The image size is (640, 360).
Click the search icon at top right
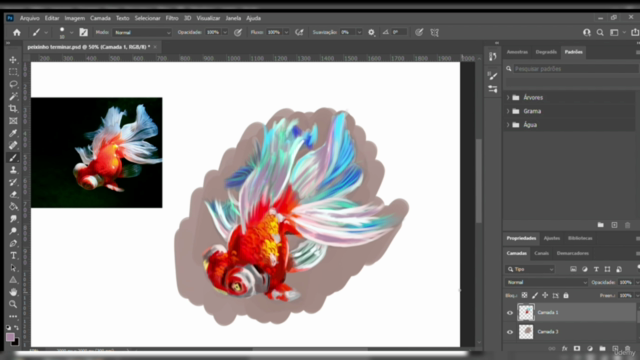600,32
